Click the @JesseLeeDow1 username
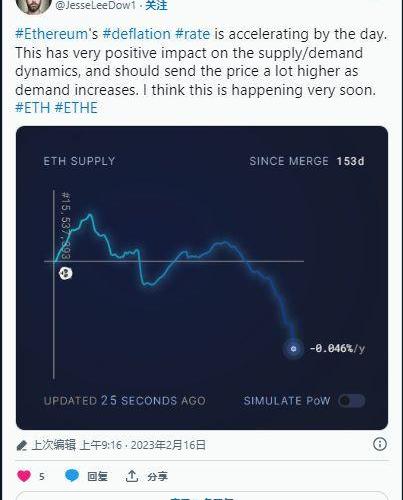Viewport: 403px width, 500px height. click(96, 5)
